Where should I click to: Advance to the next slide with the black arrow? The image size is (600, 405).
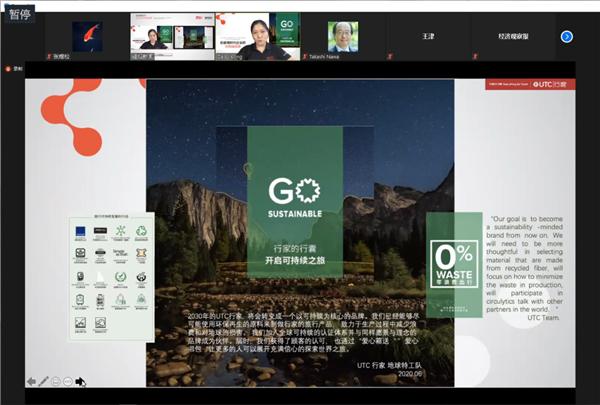80,381
